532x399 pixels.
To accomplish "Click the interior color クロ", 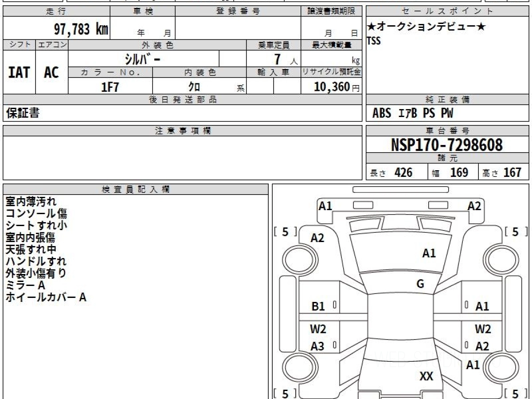I will coord(194,87).
